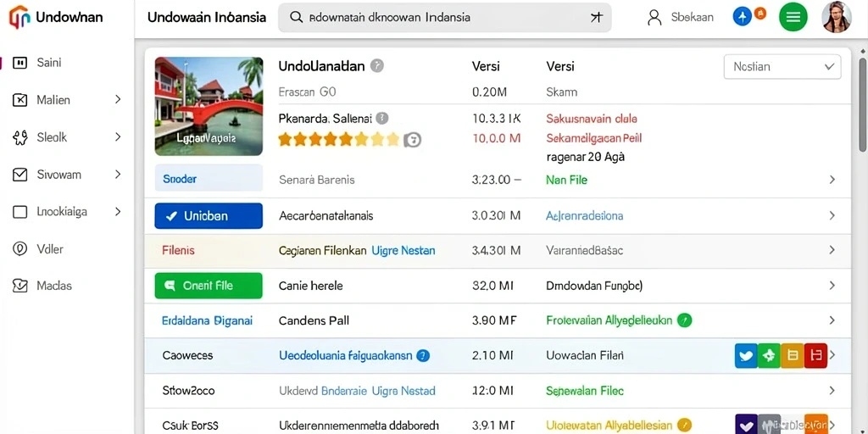
Task: Click the red icon in Caoweces row
Action: (815, 356)
